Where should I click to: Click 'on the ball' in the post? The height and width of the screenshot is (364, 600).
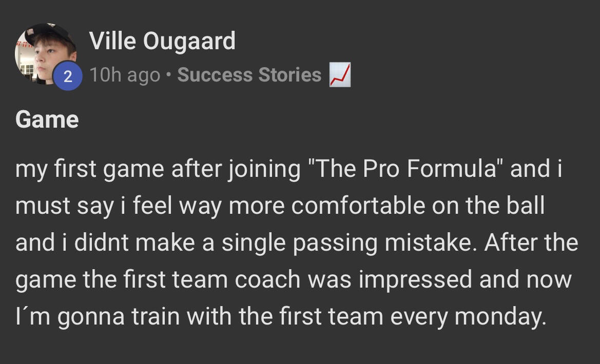(x=489, y=206)
